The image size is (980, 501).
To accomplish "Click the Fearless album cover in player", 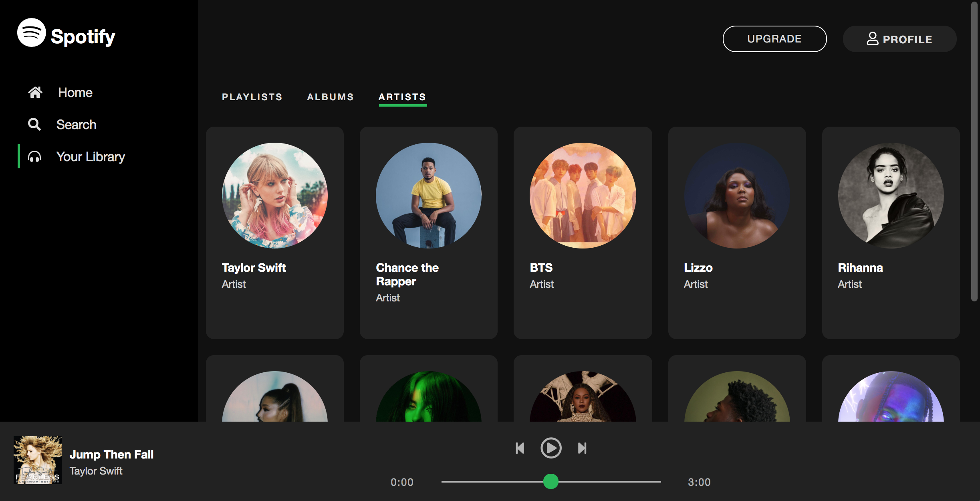I will click(x=38, y=460).
